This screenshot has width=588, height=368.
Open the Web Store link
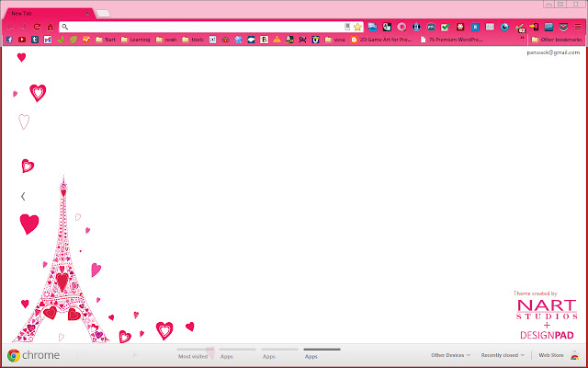(550, 355)
